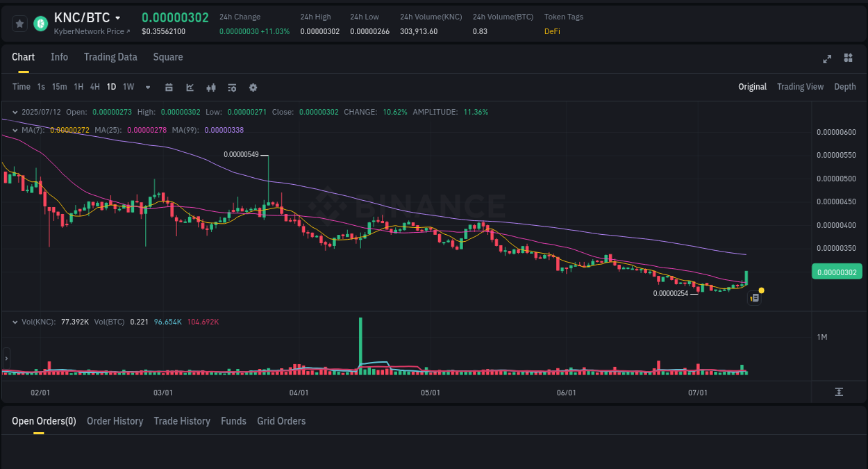Click the KyberNetwork coin logo
The image size is (868, 469).
40,23
